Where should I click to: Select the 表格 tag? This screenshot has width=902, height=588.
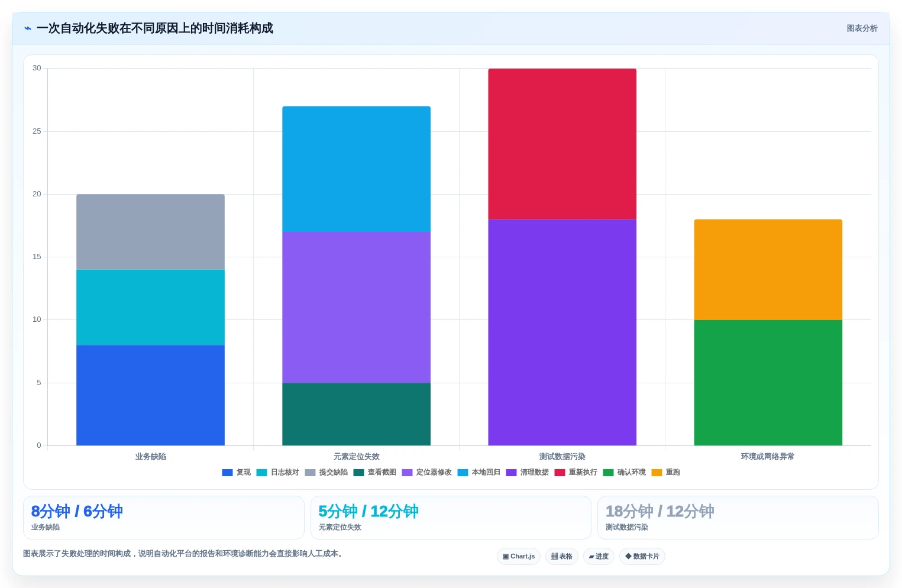tap(562, 557)
